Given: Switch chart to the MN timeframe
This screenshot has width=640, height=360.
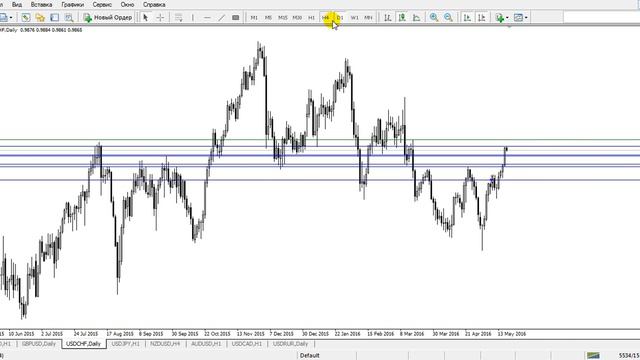Looking at the screenshot, I should click(x=368, y=18).
